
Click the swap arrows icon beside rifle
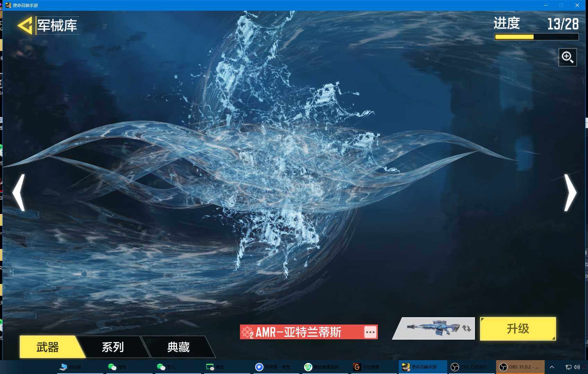(467, 328)
